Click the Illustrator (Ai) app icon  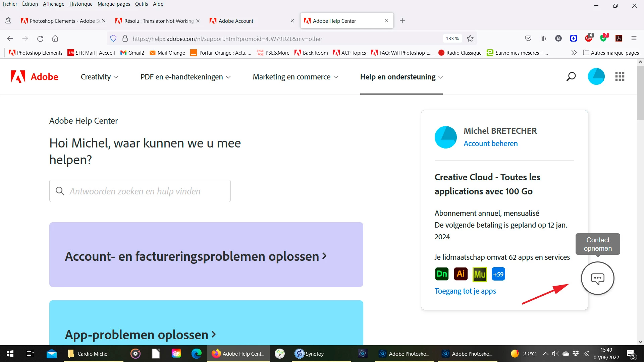(x=461, y=274)
